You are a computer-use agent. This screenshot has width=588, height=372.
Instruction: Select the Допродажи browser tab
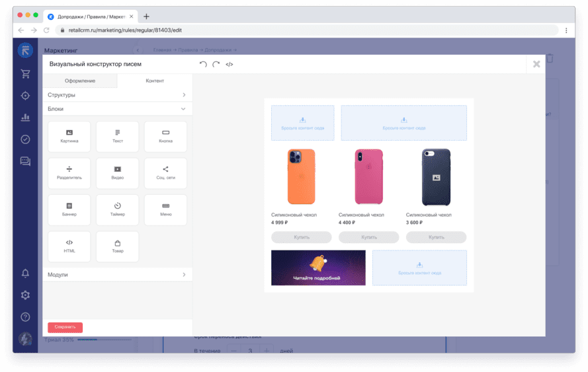point(91,17)
